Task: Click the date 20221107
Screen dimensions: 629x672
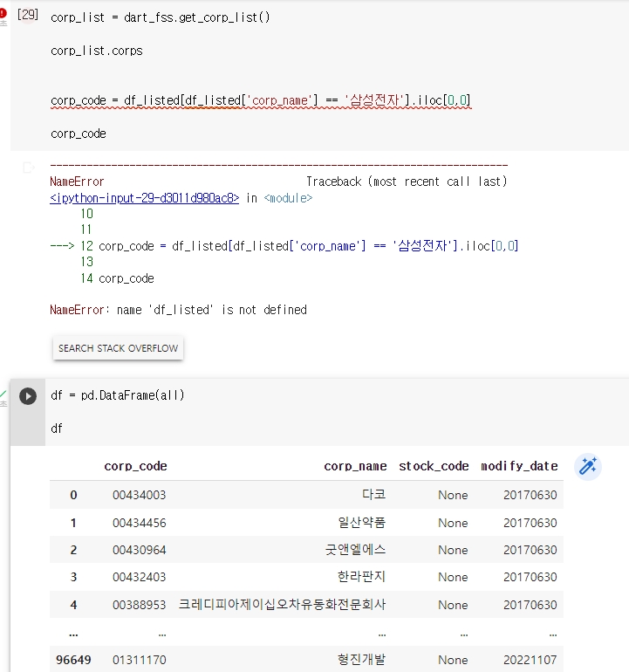Action: (x=530, y=660)
